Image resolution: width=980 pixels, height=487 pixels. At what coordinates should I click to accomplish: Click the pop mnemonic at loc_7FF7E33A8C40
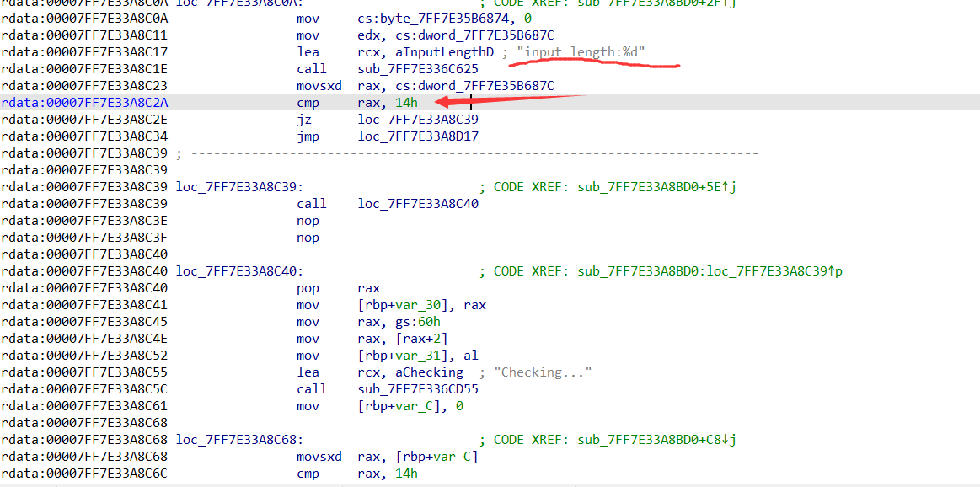click(307, 288)
